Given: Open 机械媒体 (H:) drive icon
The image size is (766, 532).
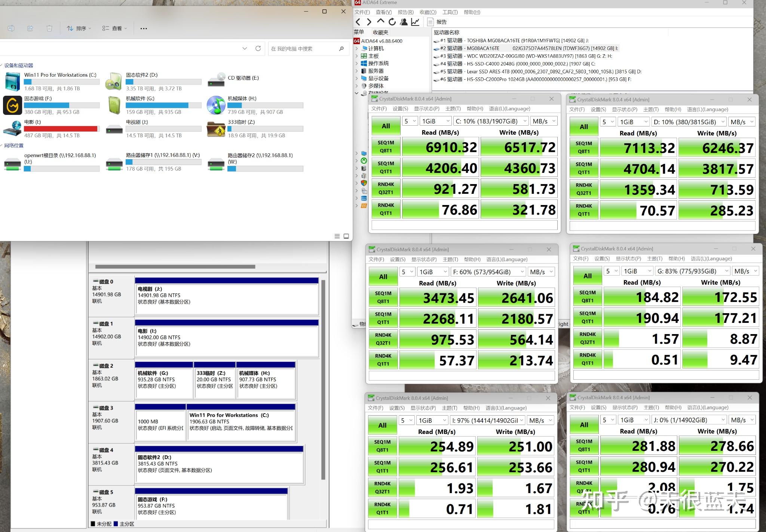Looking at the screenshot, I should [216, 105].
